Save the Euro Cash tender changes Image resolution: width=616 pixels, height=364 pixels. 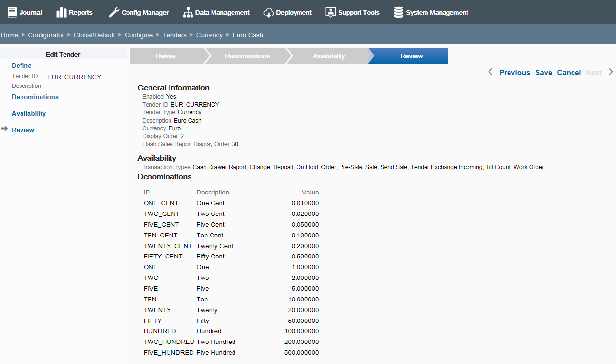(544, 72)
